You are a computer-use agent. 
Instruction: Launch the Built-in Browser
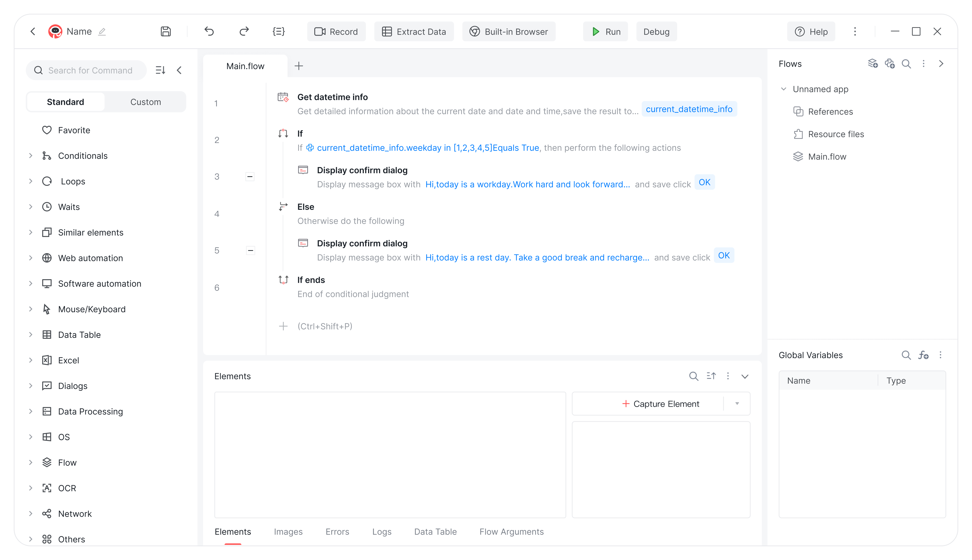coord(508,31)
